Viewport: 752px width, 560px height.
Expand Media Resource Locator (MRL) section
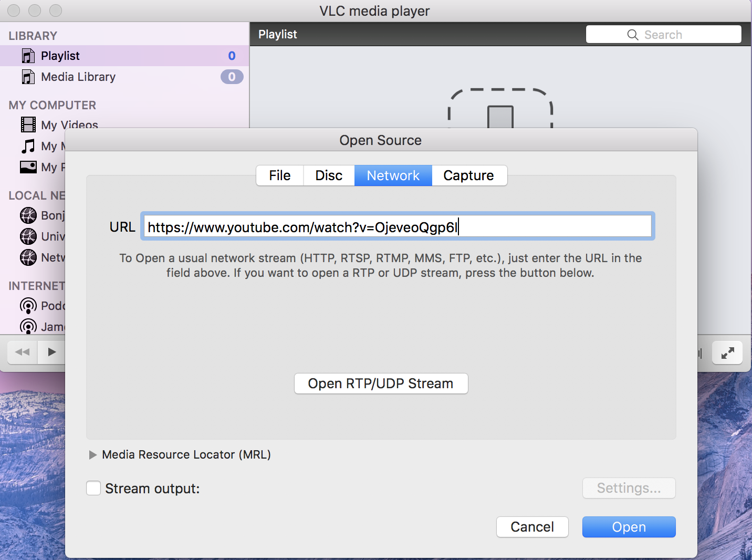point(93,455)
